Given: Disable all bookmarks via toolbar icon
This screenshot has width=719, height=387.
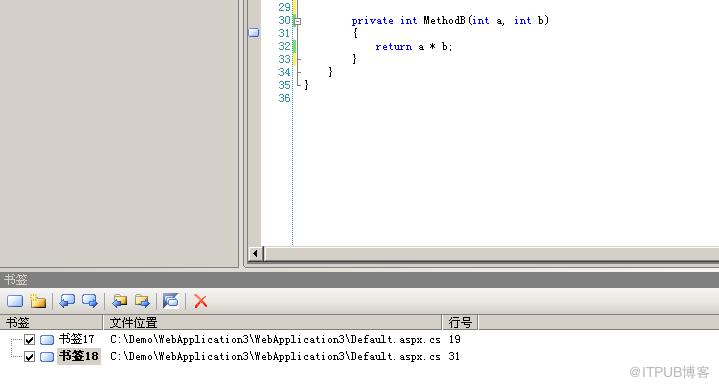Looking at the screenshot, I should [171, 301].
